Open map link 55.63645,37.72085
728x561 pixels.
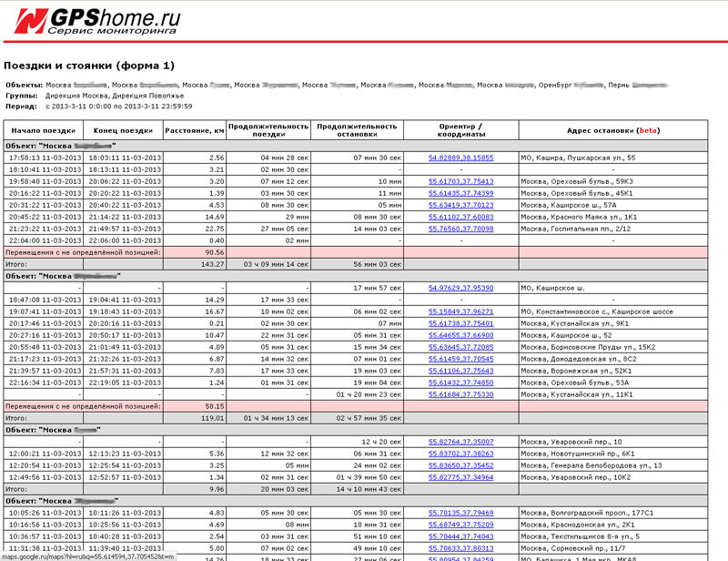pyautogui.click(x=460, y=347)
